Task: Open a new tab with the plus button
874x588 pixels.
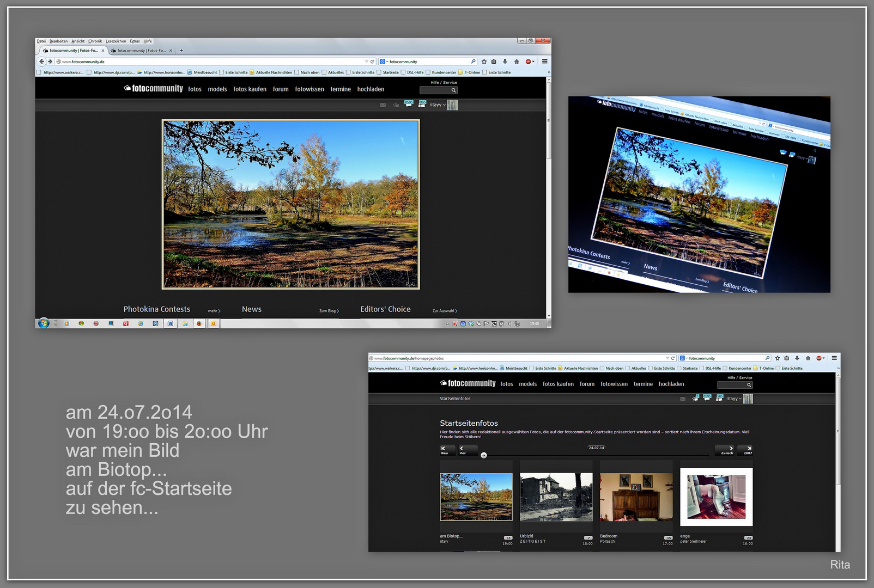Action: point(181,51)
